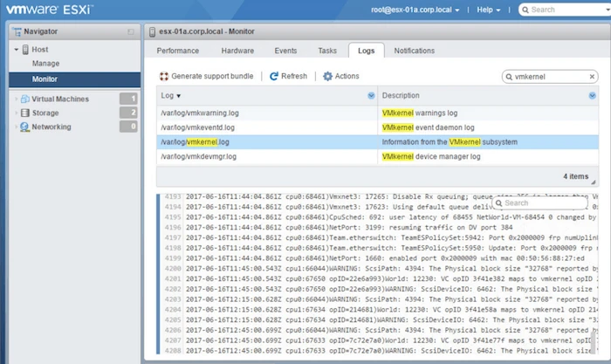Click the Storage icon in Navigator
Screen dimensions: 611x364
point(25,113)
